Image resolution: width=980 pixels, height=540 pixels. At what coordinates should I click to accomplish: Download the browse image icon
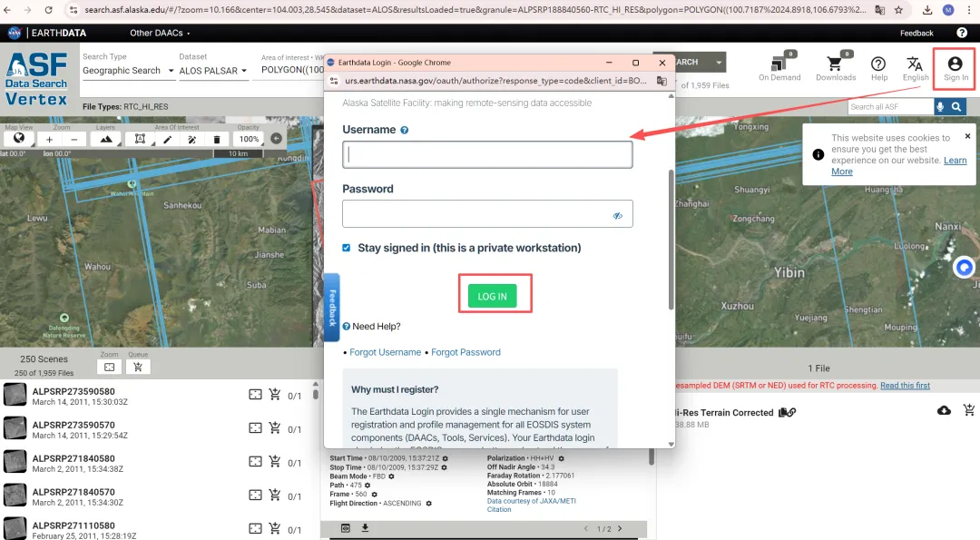pyautogui.click(x=365, y=528)
